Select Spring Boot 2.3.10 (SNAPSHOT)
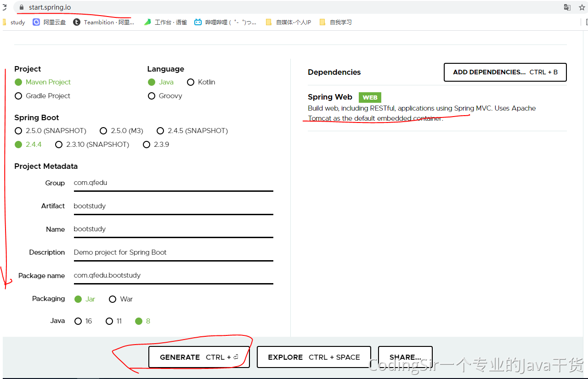The image size is (588, 379). pyautogui.click(x=92, y=145)
